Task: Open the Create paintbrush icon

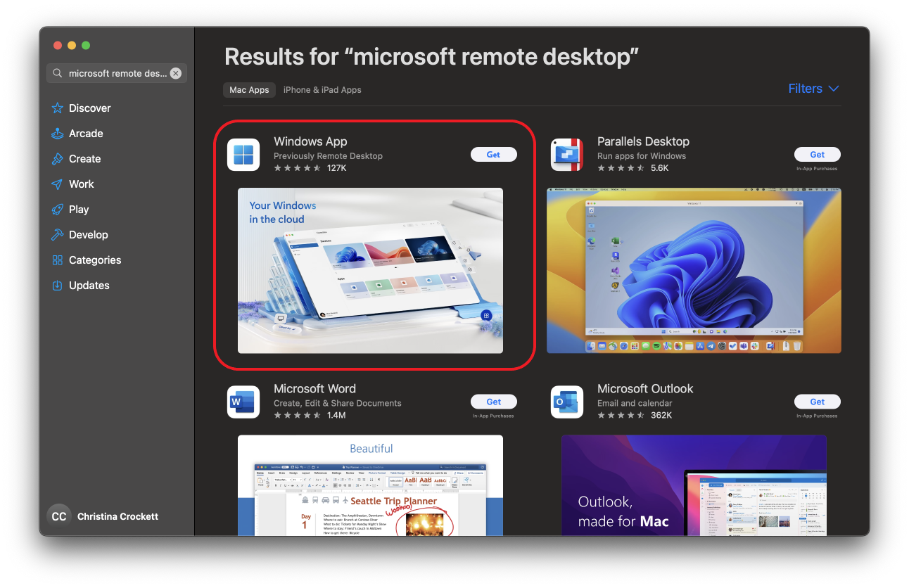Action: pyautogui.click(x=58, y=159)
